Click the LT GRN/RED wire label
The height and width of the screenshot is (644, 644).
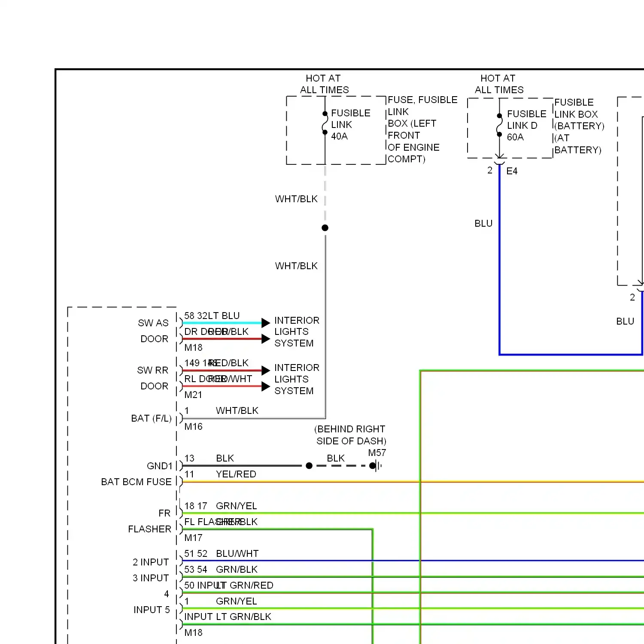point(245,586)
